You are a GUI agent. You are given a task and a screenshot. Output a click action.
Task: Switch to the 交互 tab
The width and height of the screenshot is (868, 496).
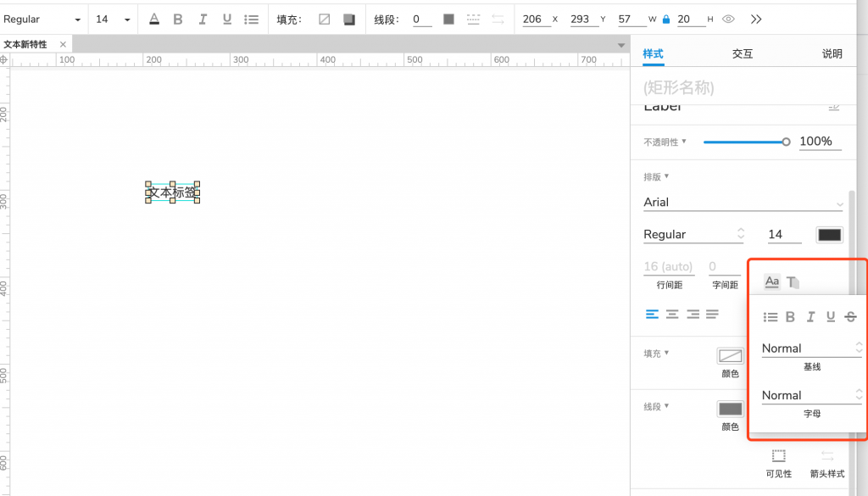[743, 54]
